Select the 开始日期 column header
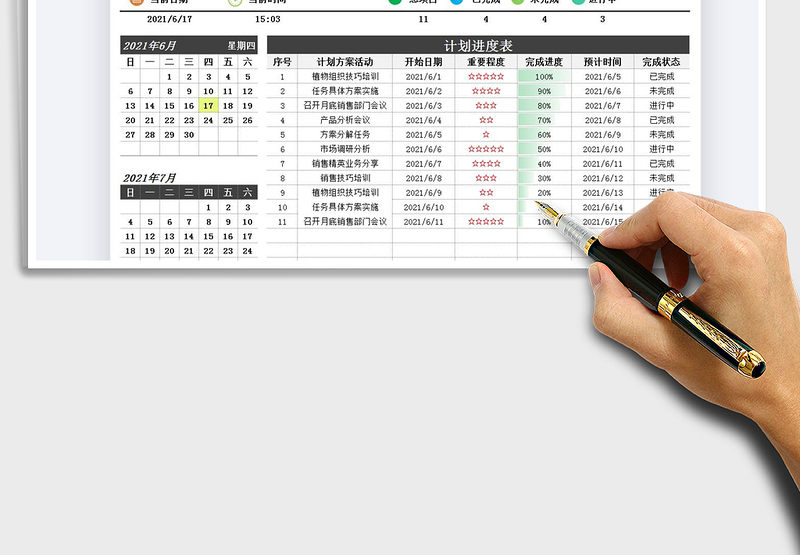The width and height of the screenshot is (800, 555). point(423,62)
